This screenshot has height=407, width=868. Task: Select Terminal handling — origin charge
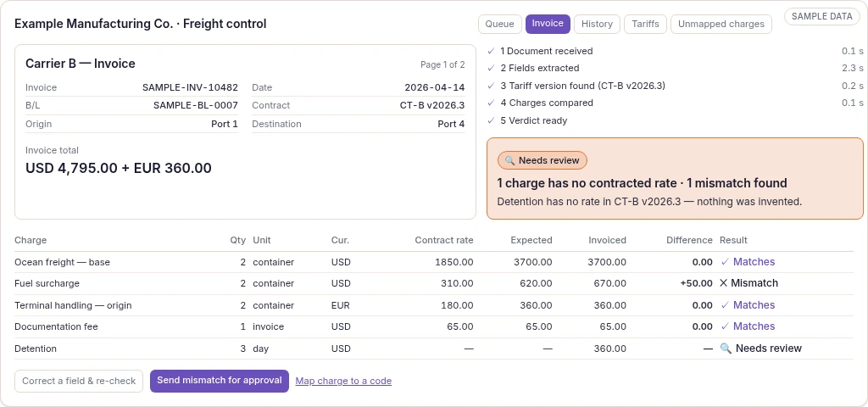pos(73,305)
